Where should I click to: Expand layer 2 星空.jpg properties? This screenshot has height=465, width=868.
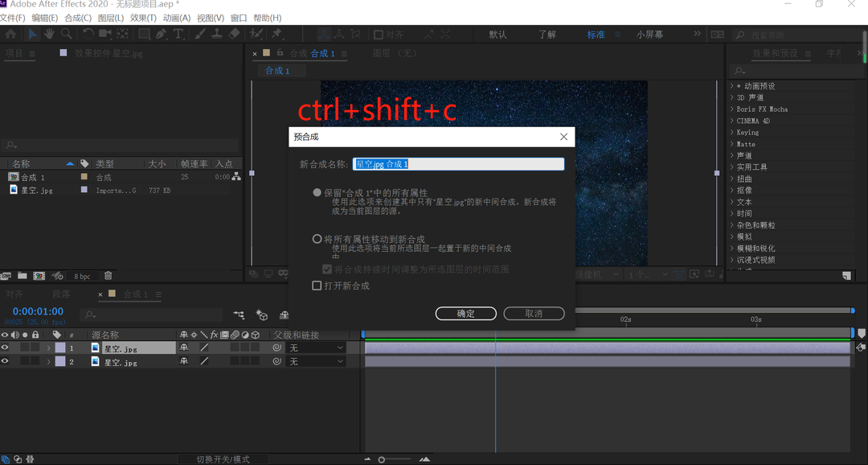[48, 362]
